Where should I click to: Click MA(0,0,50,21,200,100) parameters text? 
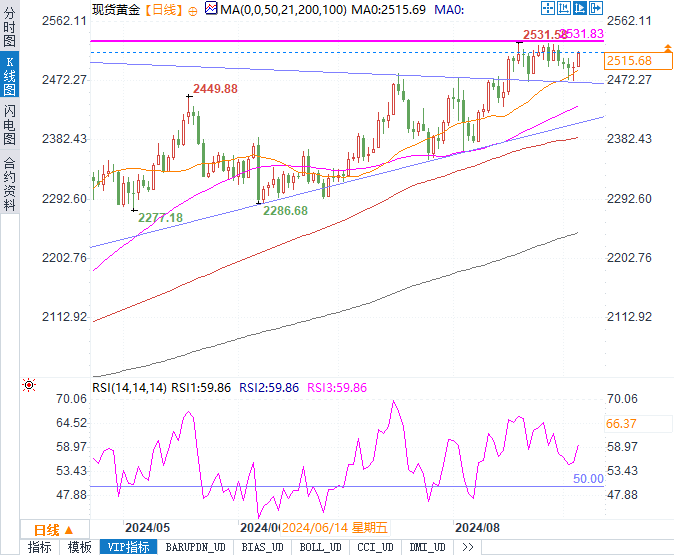point(283,9)
